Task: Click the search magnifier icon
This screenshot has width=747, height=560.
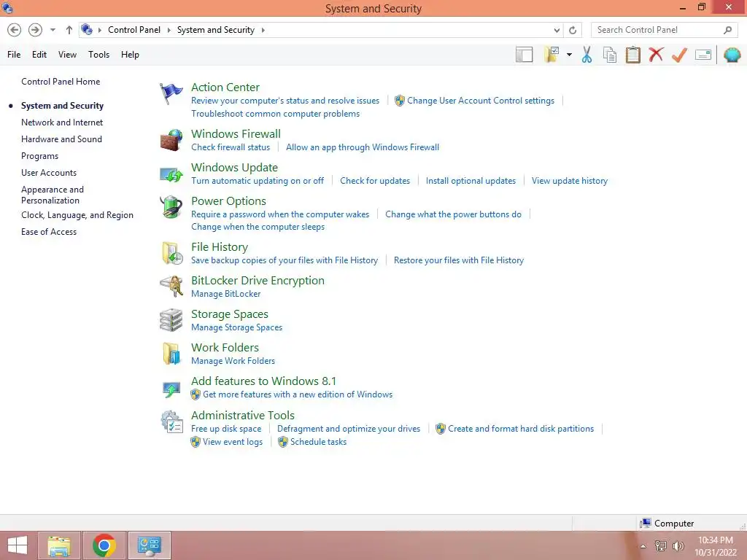Action: pyautogui.click(x=727, y=30)
